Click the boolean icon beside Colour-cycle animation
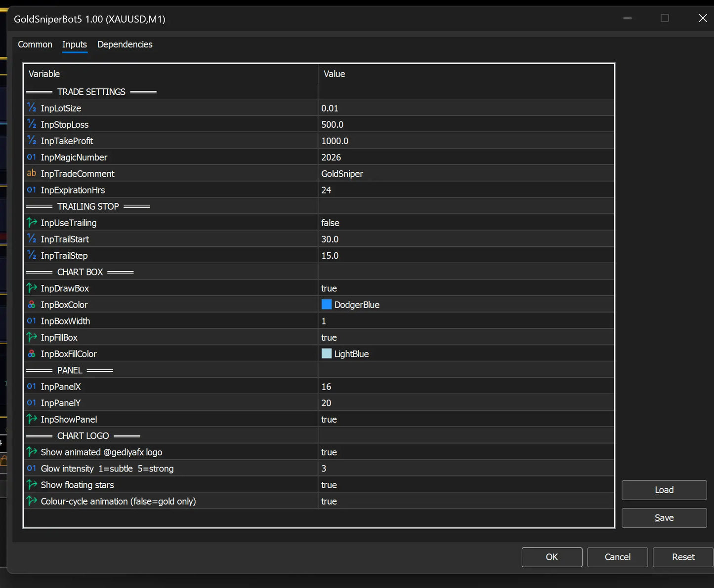 tap(32, 501)
